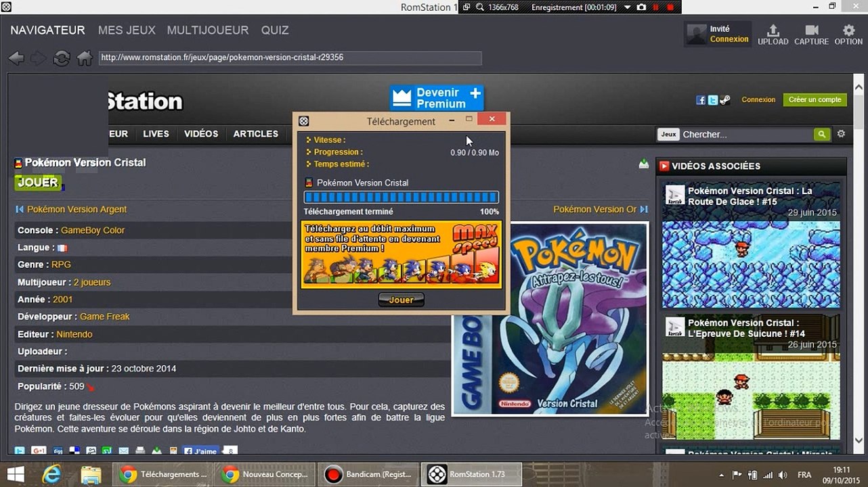Share via the Twitter icon below the description
This screenshot has width=868, height=487.
(x=20, y=451)
